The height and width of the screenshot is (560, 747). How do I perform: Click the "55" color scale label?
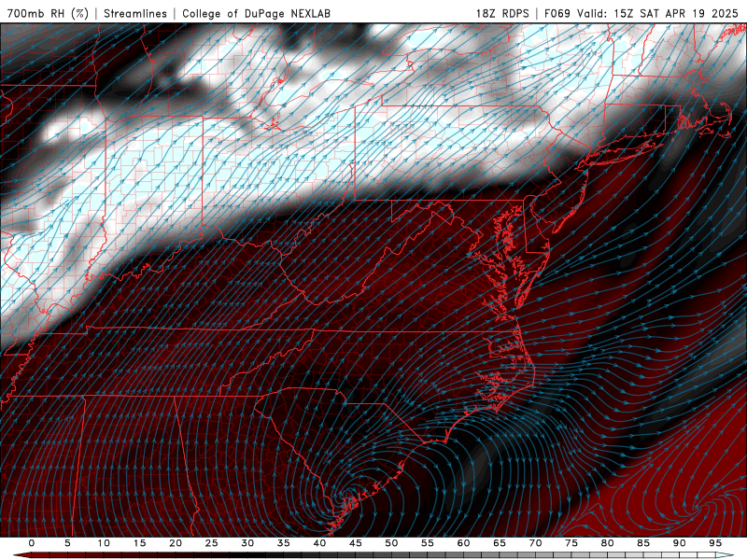[x=428, y=543]
